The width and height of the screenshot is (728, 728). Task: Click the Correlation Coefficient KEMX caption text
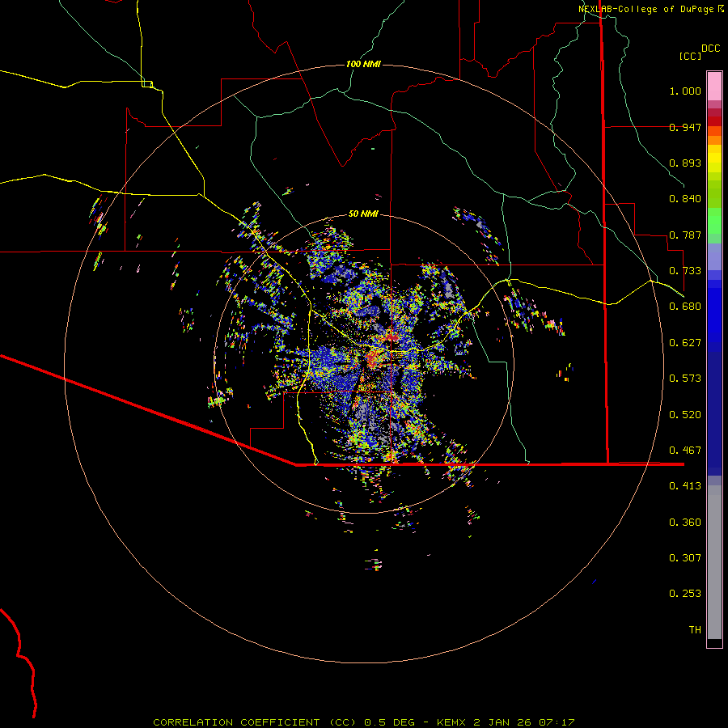364,722
